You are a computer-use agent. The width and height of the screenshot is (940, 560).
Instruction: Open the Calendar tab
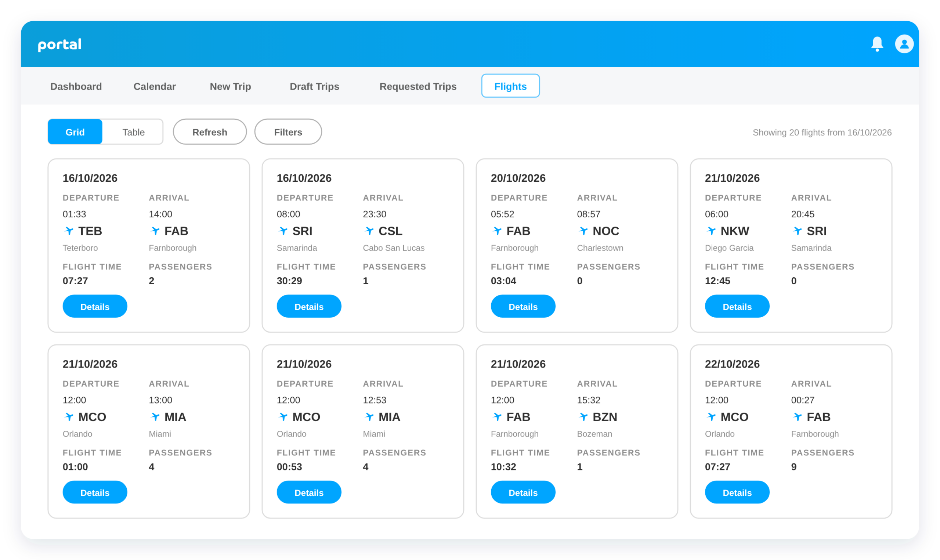[154, 86]
